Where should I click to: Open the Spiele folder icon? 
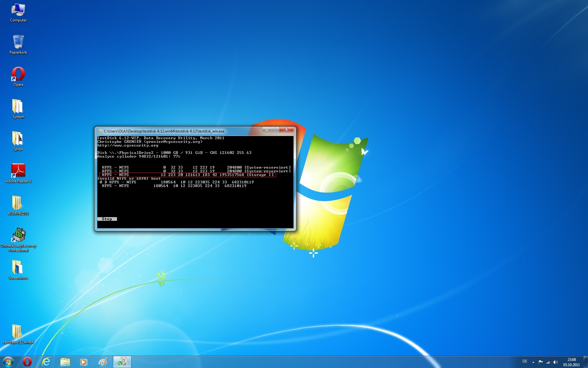18,139
